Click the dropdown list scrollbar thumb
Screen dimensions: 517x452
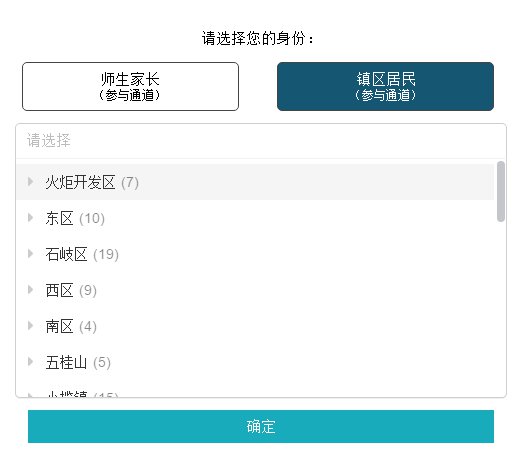tap(500, 191)
